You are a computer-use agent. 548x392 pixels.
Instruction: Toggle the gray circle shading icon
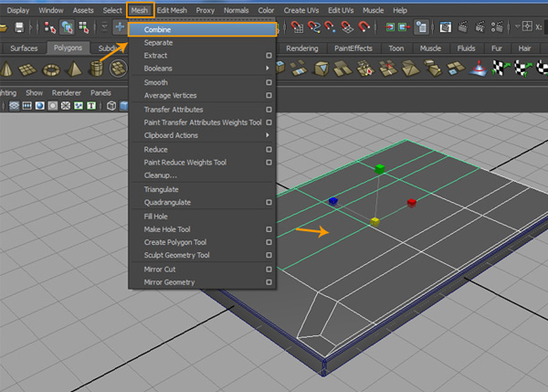(x=53, y=106)
